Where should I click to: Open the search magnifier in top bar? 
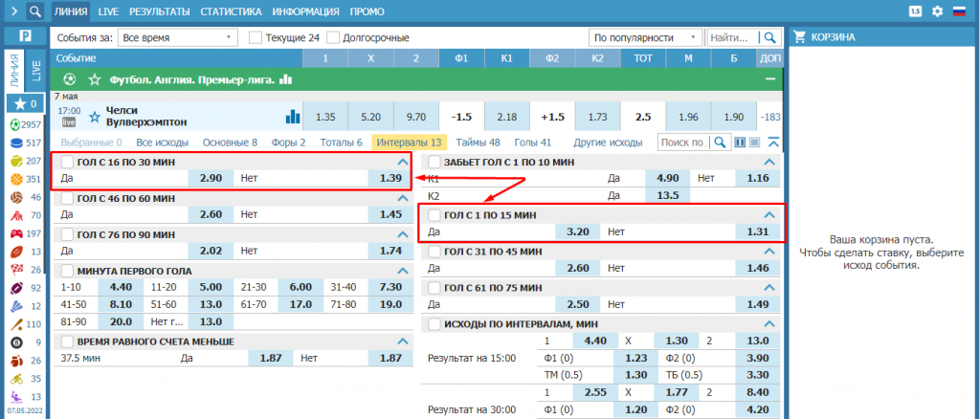pos(34,11)
